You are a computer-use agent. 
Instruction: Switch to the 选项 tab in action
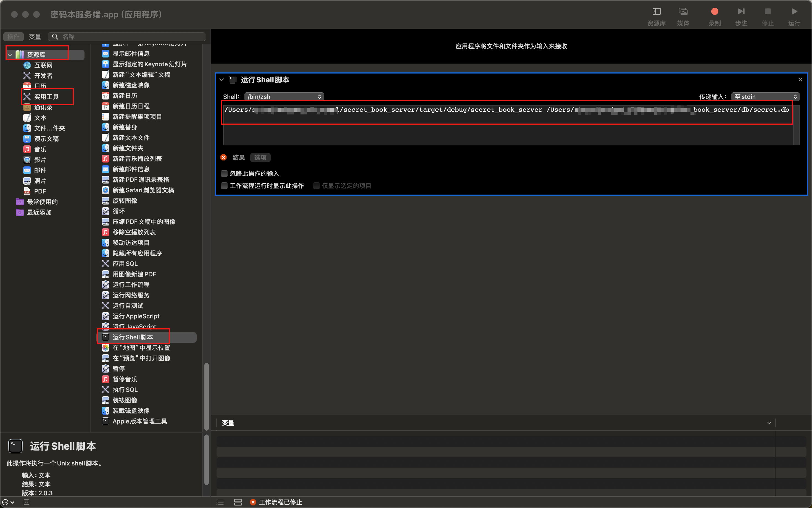coord(260,158)
